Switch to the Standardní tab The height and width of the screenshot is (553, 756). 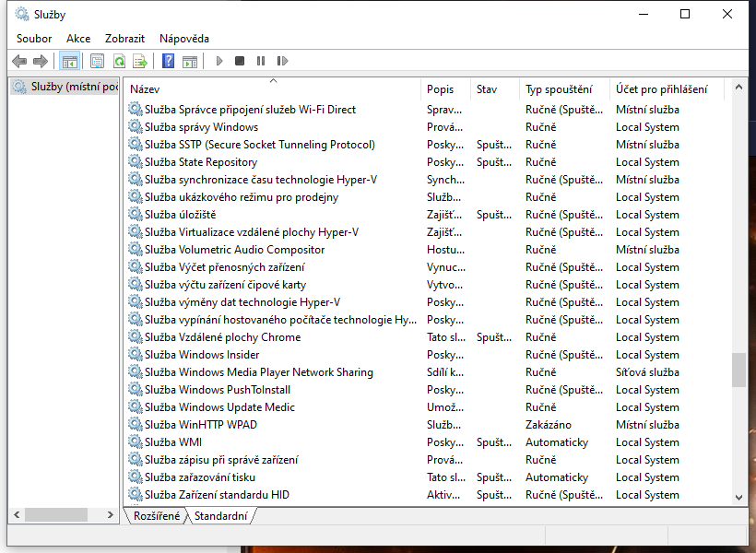(x=221, y=516)
